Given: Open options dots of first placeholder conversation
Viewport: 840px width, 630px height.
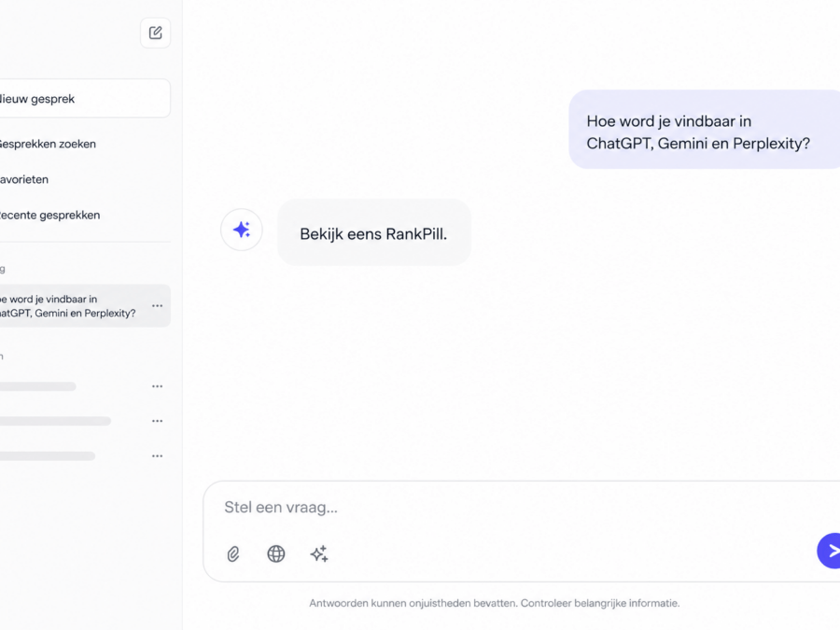Looking at the screenshot, I should pos(157,386).
